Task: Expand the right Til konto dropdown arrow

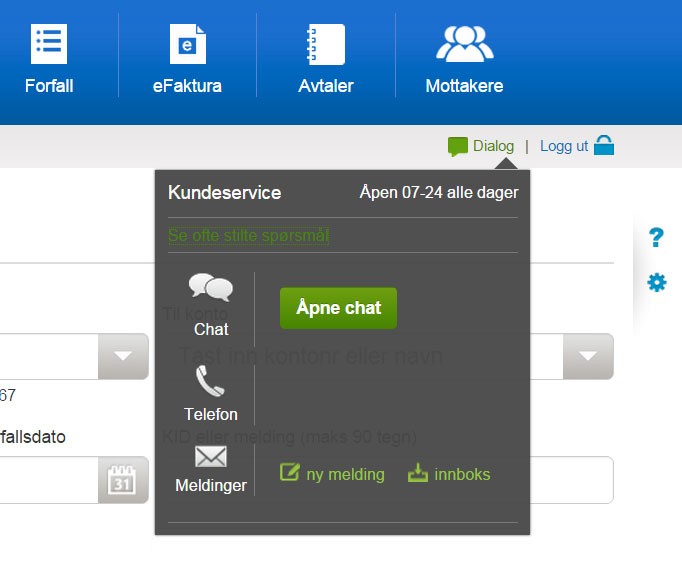Action: (588, 356)
